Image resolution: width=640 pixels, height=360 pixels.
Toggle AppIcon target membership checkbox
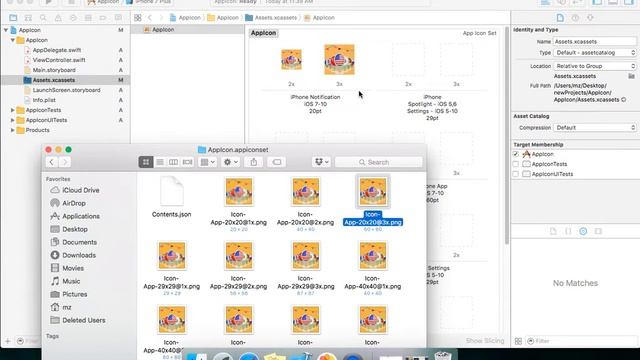coord(516,154)
